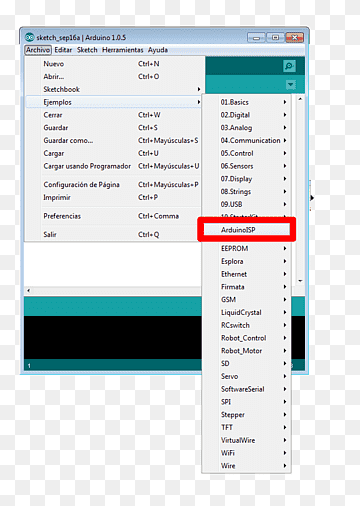Open SD examples submenu

pos(247,363)
